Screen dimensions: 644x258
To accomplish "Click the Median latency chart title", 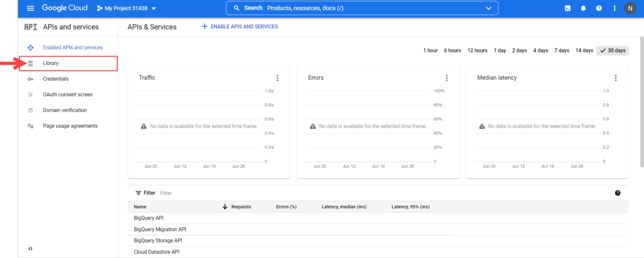I will (x=497, y=77).
